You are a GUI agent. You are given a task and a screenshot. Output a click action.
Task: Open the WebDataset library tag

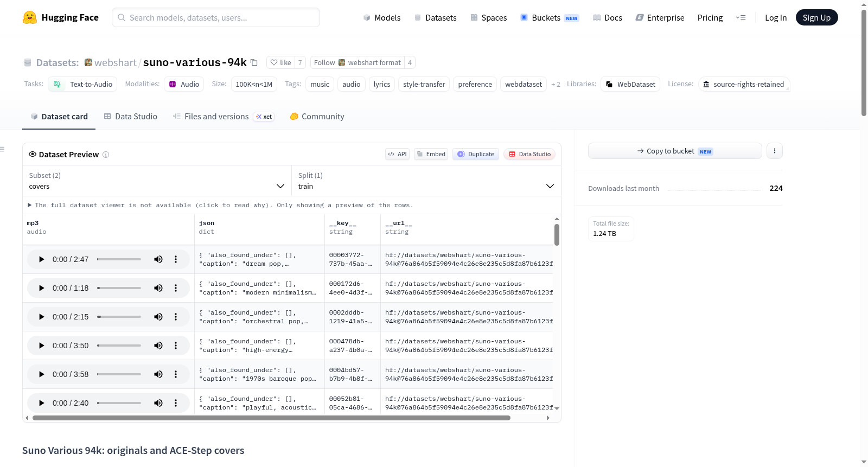point(630,84)
